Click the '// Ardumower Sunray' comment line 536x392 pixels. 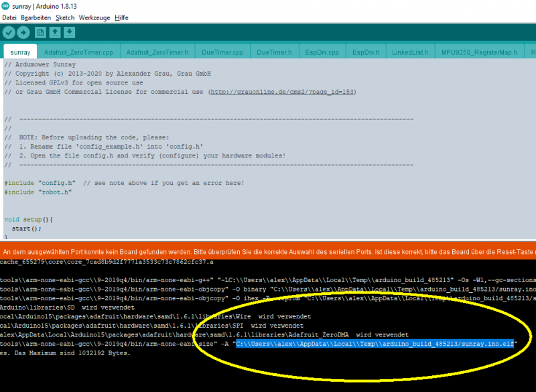(x=40, y=64)
